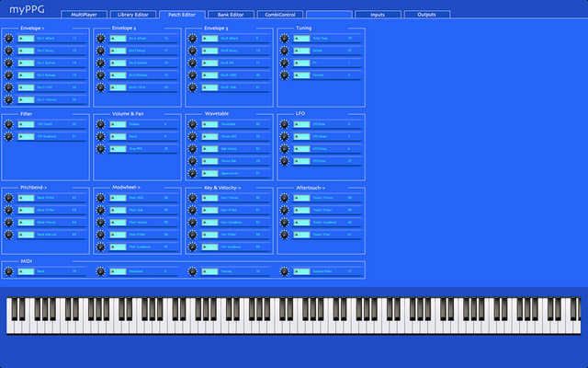This screenshot has width=588, height=368.
Task: Click the Env2 Decay value box
Action: pyautogui.click(x=119, y=51)
